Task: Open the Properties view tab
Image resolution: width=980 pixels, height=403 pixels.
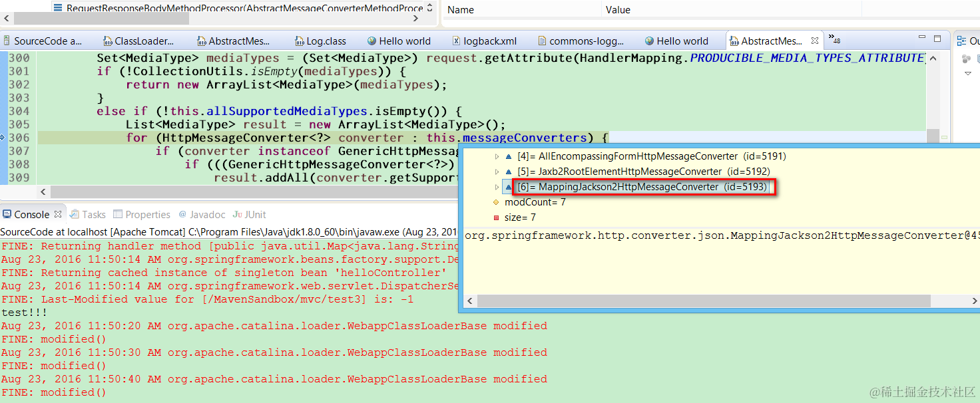Action: tap(142, 214)
